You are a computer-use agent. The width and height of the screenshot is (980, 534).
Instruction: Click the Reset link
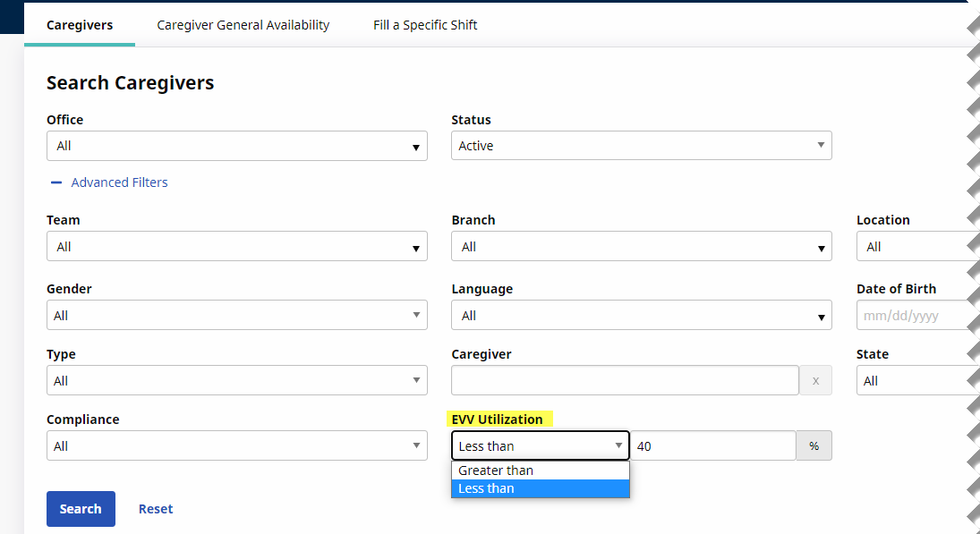click(156, 509)
